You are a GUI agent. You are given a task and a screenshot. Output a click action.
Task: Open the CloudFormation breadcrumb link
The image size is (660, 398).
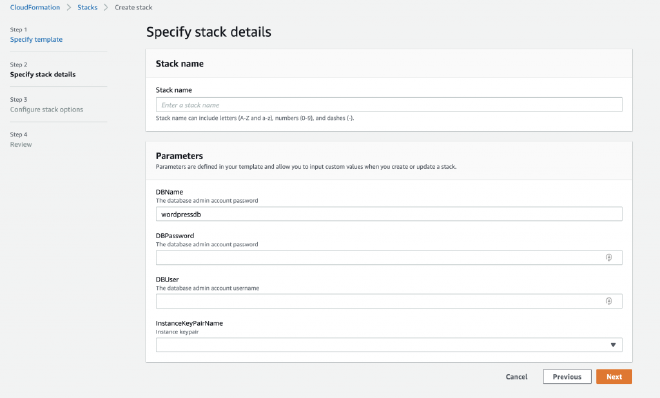click(x=35, y=8)
